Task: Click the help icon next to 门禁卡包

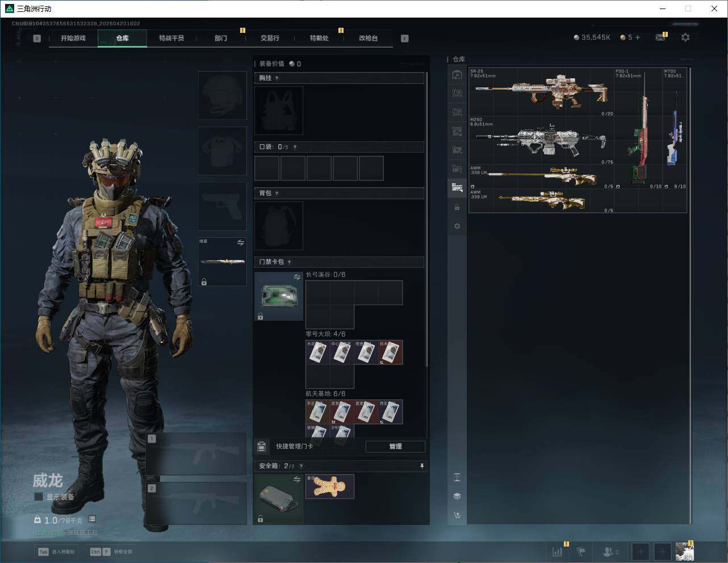Action: 289,262
